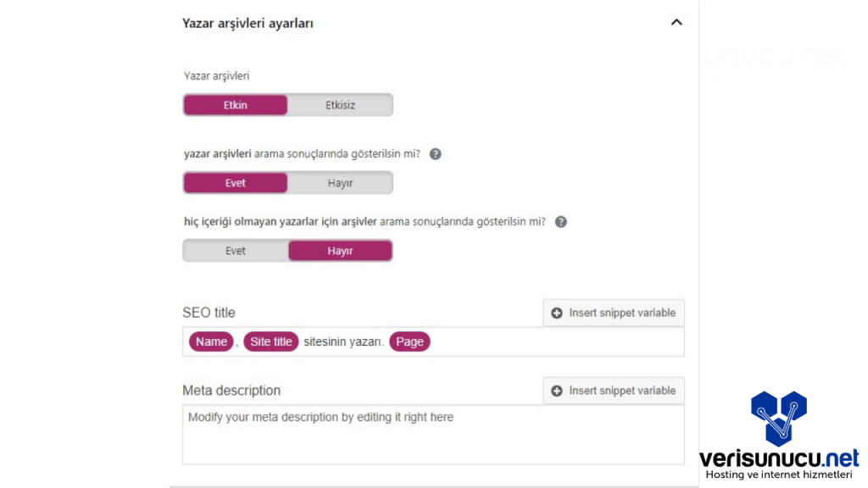The image size is (868, 488).
Task: Select Evet for showing author archives in search
Action: pyautogui.click(x=236, y=183)
